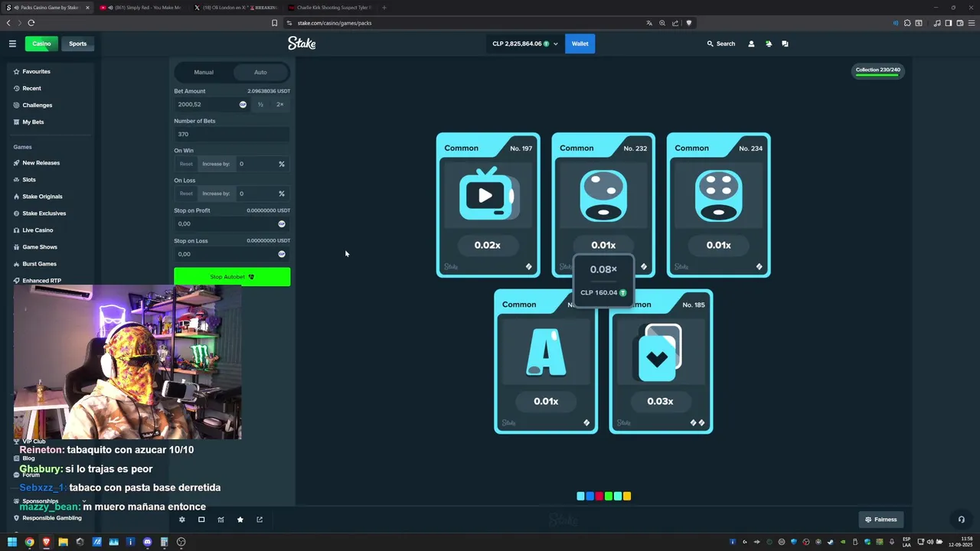Open the notifications bell
This screenshot has height=551, width=980.
[x=769, y=44]
